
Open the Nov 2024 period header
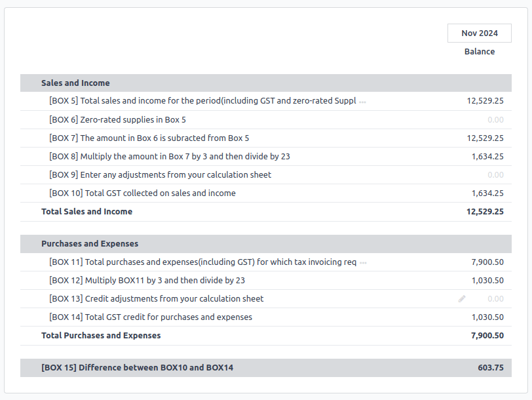pos(479,33)
